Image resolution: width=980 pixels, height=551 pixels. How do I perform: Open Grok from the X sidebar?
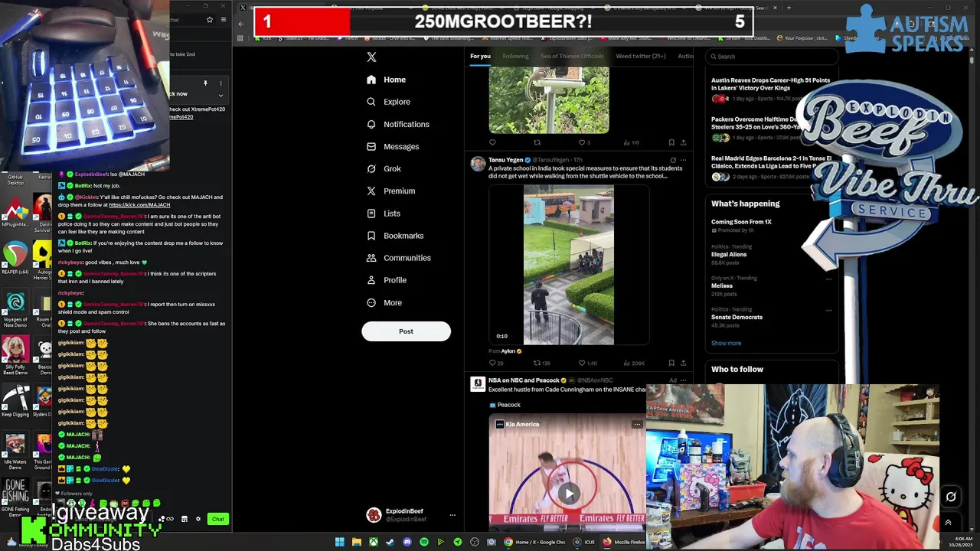coord(384,168)
